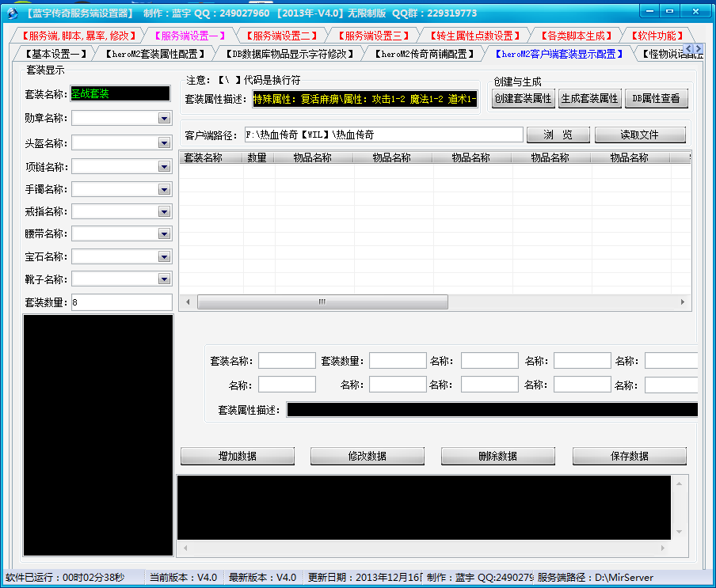Open 各类脚本生成 tab

576,36
